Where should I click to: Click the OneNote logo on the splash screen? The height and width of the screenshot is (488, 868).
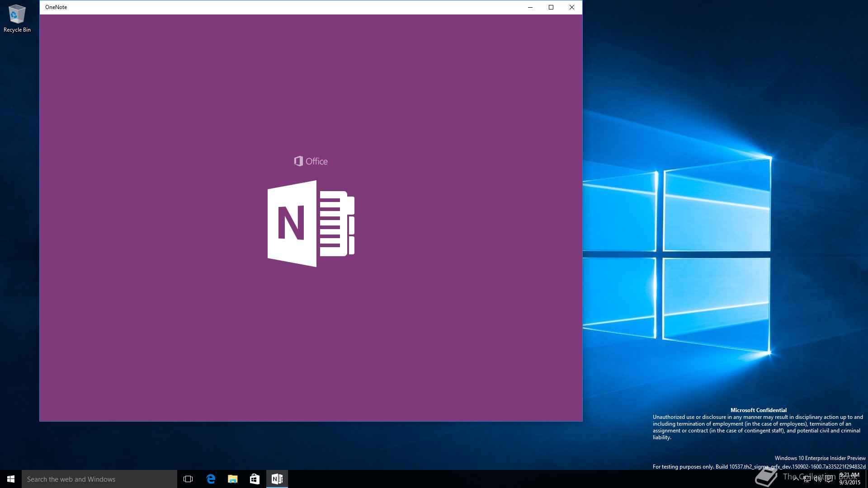pyautogui.click(x=311, y=224)
